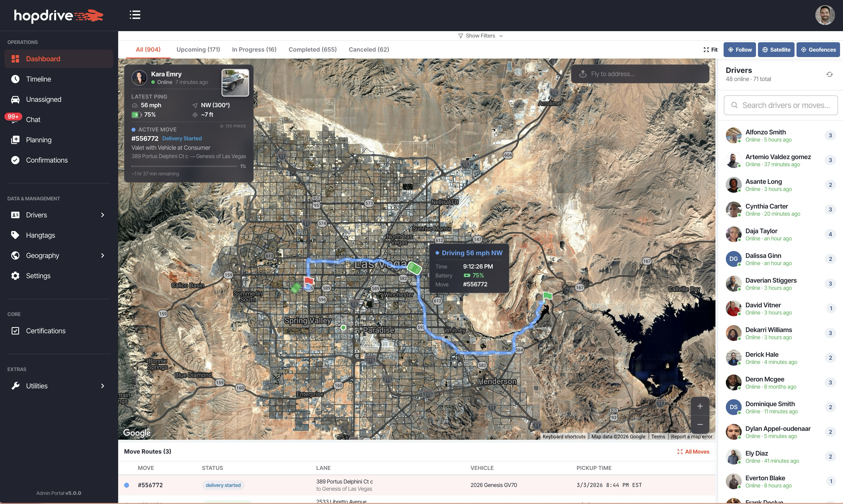Toggle the Satellite map view
Viewport: 843px width, 504px height.
pos(776,50)
